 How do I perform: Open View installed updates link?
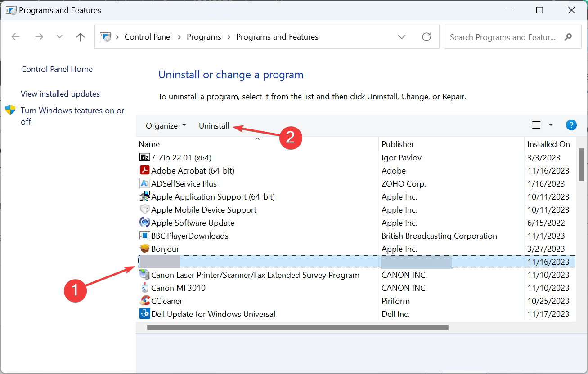click(60, 94)
